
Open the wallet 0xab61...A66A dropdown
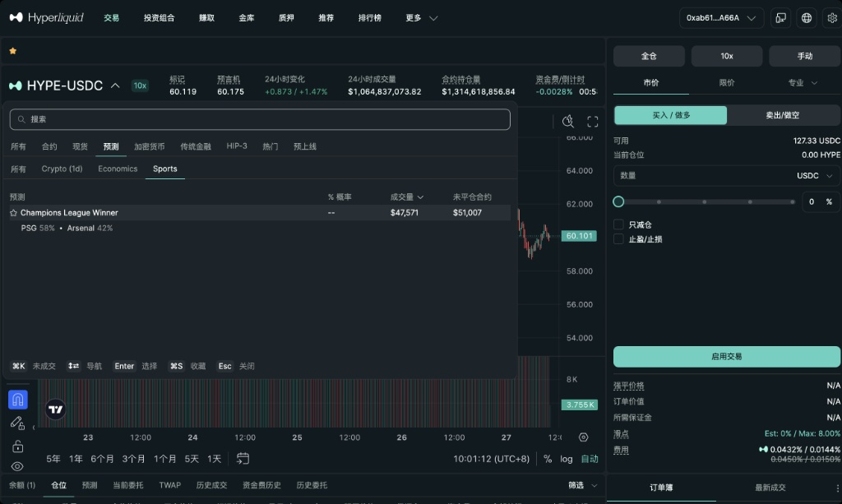(x=721, y=18)
